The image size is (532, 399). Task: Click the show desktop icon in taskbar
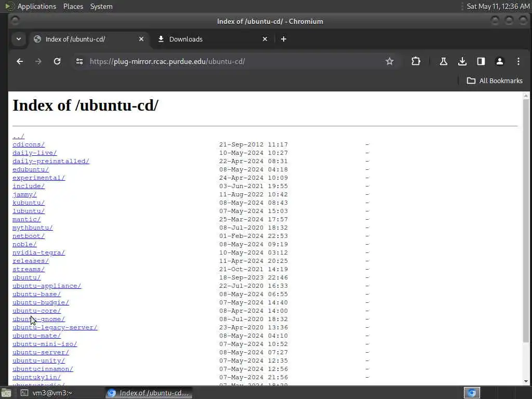pos(6,393)
